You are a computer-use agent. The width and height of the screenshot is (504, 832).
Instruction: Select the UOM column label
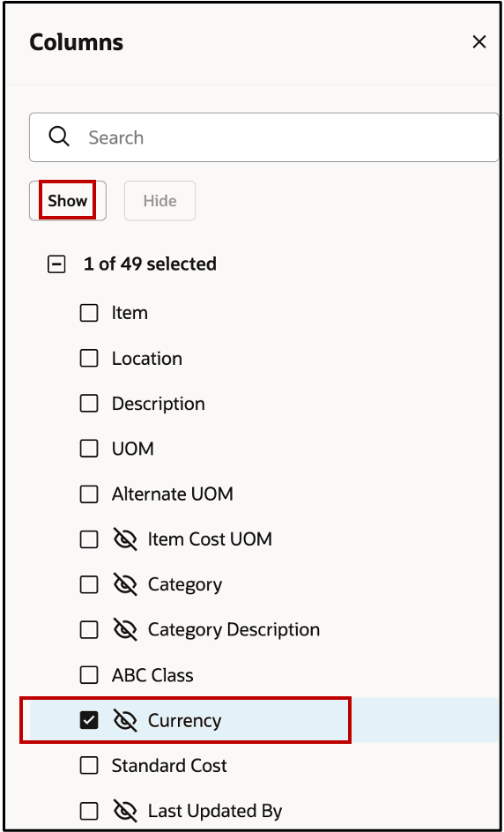tap(133, 449)
